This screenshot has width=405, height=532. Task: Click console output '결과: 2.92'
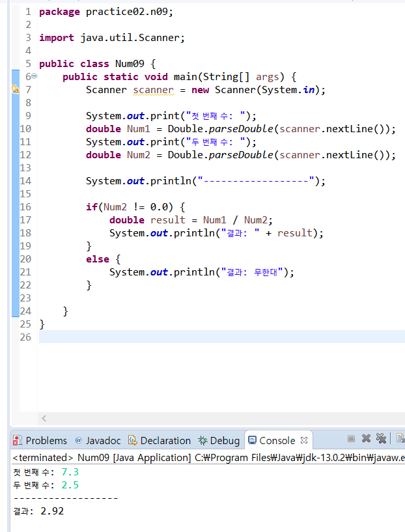click(38, 511)
